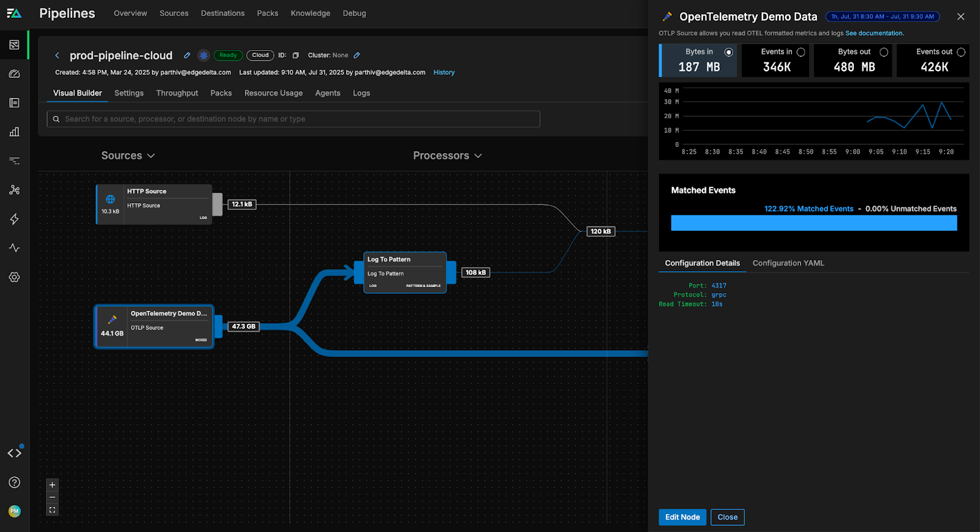This screenshot has width=980, height=532.
Task: Click the node search input field
Action: pos(294,119)
